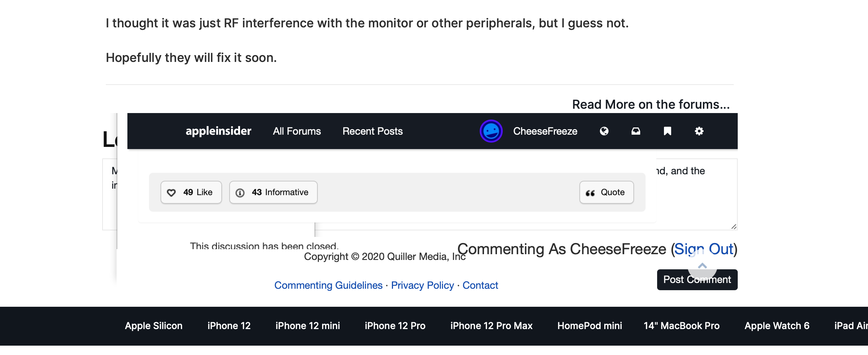Click the globe notifications icon
The image size is (868, 355).
coord(604,131)
